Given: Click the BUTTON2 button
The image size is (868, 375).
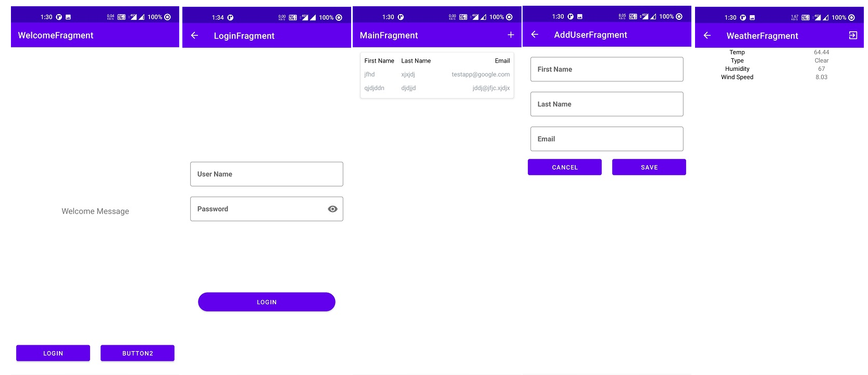Looking at the screenshot, I should click(x=138, y=353).
